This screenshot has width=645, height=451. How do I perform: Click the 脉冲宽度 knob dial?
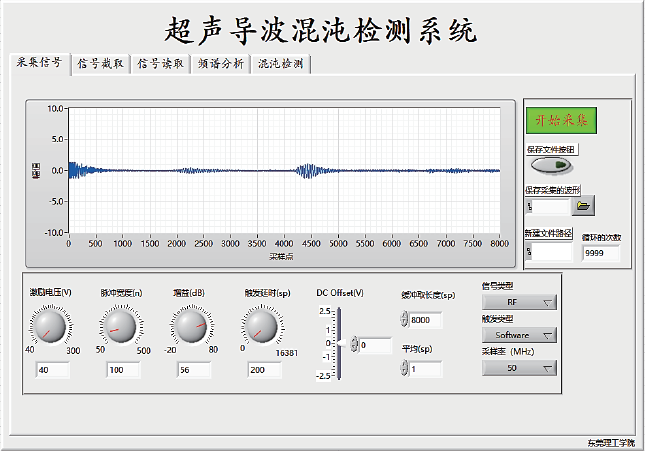click(118, 325)
